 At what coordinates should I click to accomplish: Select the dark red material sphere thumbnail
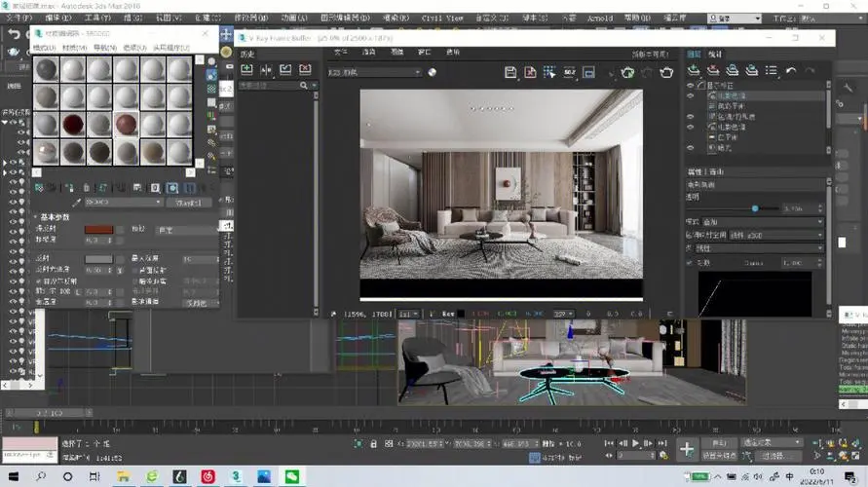[x=73, y=125]
